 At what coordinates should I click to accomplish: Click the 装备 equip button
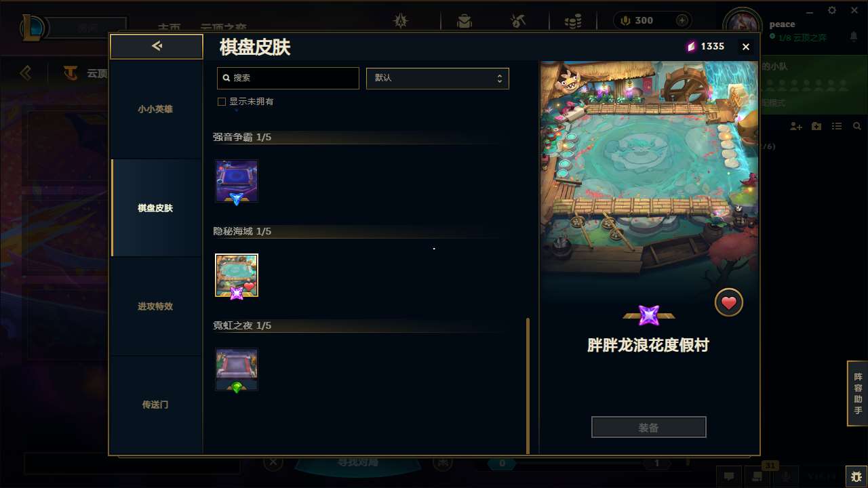click(x=648, y=428)
